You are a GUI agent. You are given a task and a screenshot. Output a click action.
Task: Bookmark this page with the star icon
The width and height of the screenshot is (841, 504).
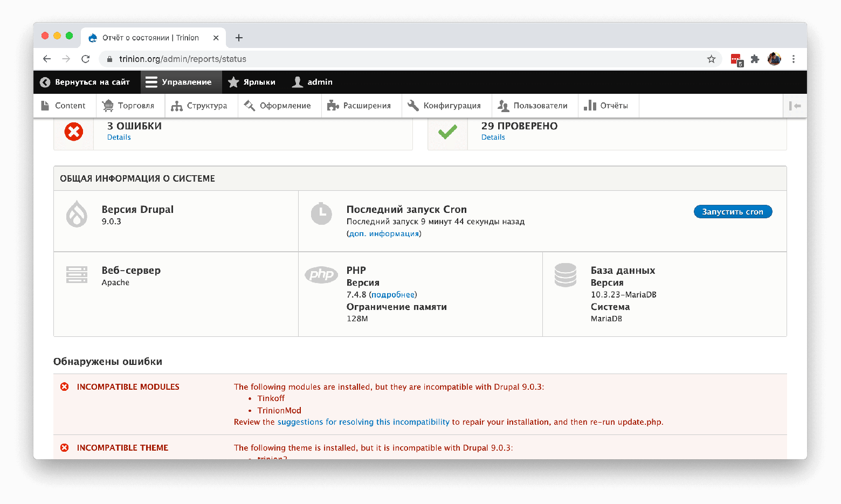(711, 59)
